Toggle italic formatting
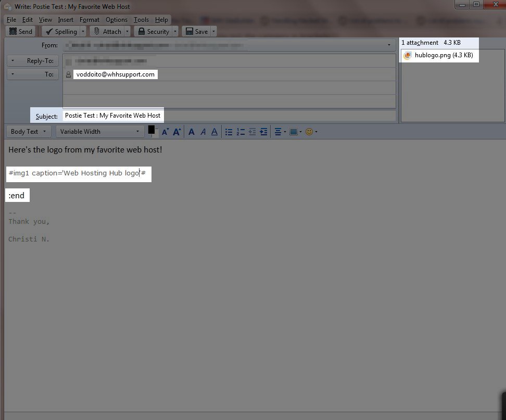Image resolution: width=506 pixels, height=420 pixels. (204, 132)
